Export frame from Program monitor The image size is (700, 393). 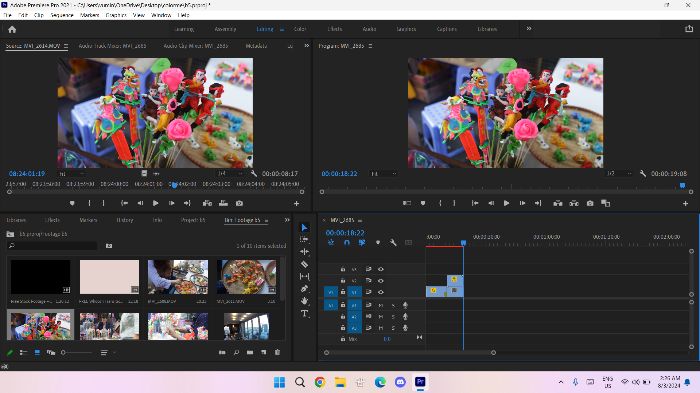[x=590, y=203]
